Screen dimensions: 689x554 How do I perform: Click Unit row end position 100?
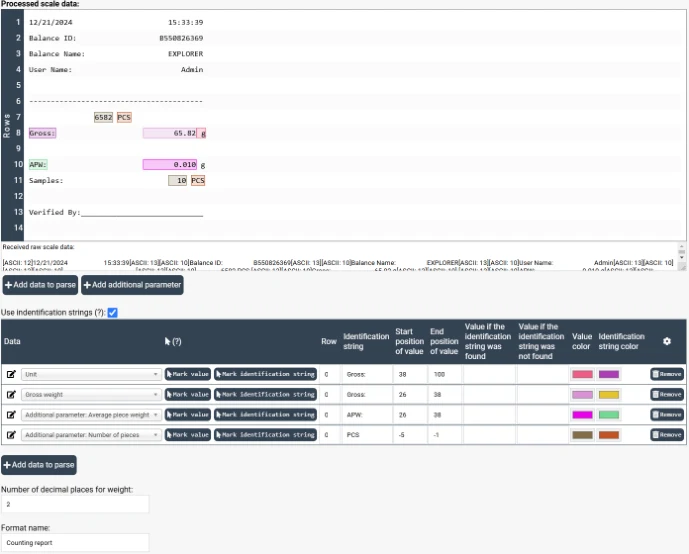click(x=444, y=374)
